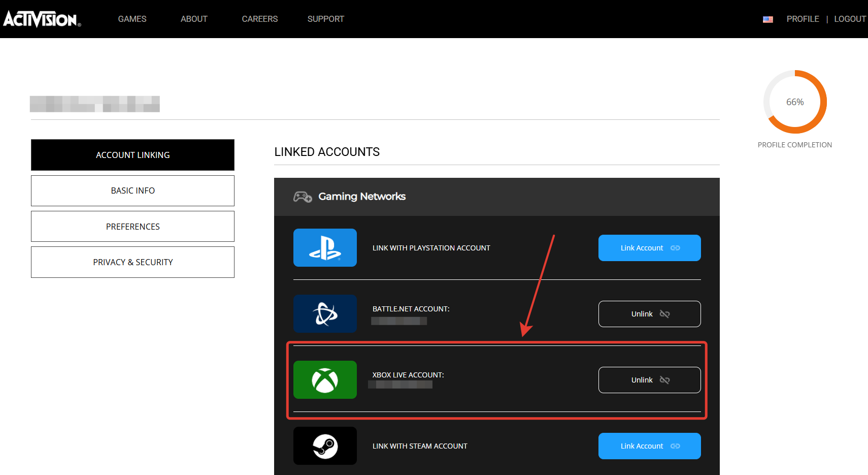This screenshot has width=868, height=475.
Task: Click the blurred Battle.net account name
Action: 399,321
